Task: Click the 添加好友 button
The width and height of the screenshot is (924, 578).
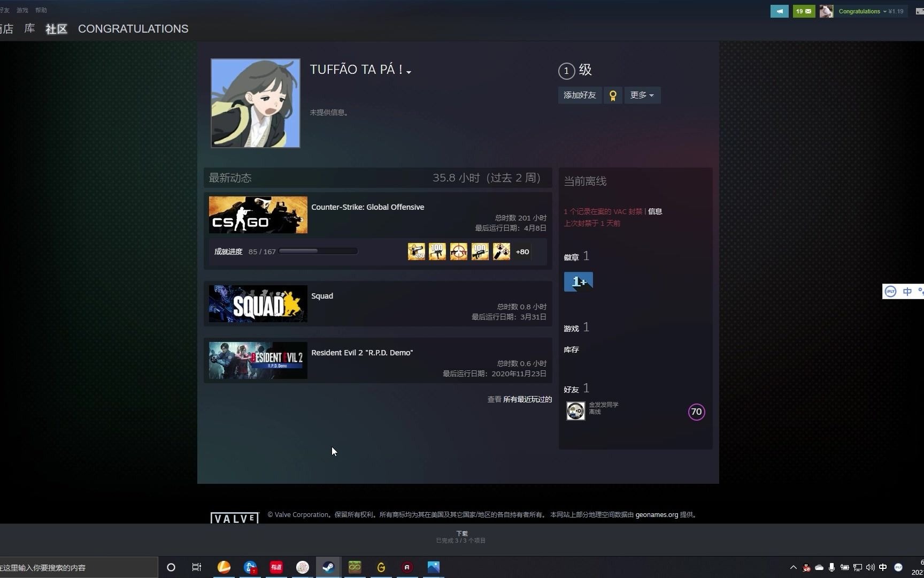Action: tap(579, 95)
